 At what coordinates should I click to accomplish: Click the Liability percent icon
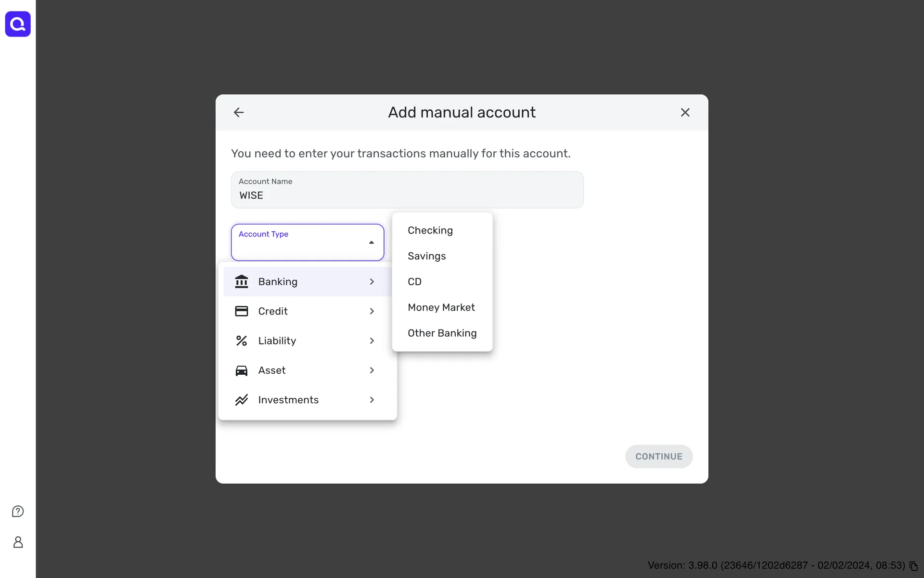242,341
